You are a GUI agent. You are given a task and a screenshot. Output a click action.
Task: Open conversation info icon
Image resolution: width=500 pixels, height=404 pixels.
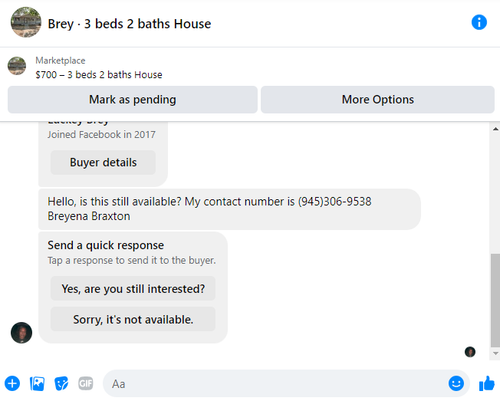tap(479, 23)
